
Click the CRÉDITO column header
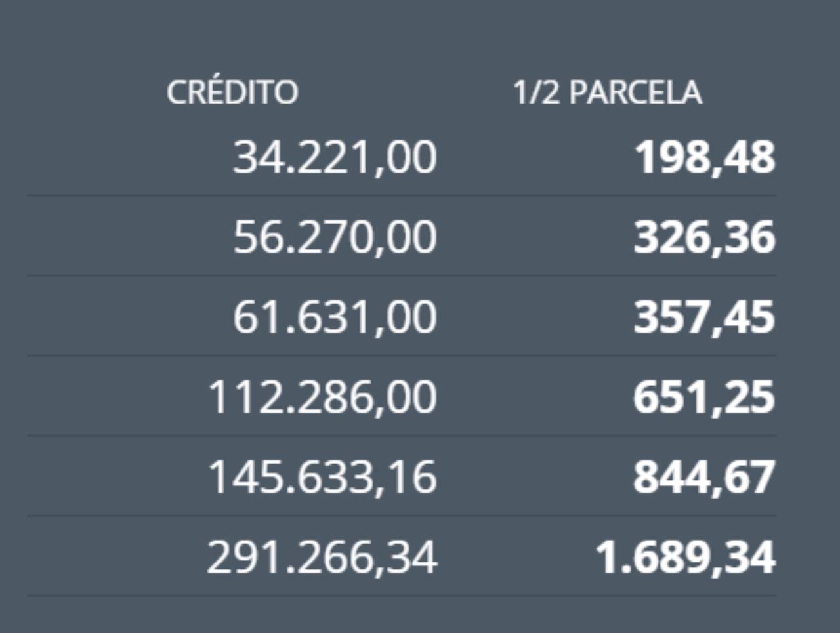coord(232,92)
